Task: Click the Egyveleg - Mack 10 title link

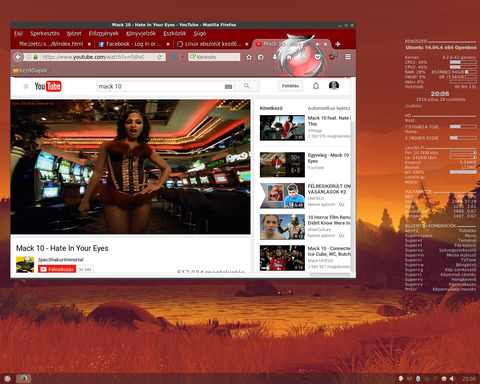Action: click(328, 158)
